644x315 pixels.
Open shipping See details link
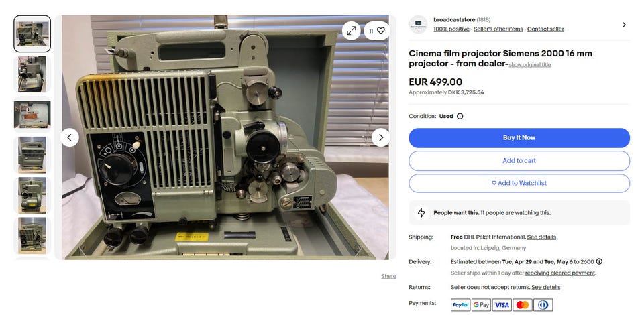coord(541,237)
